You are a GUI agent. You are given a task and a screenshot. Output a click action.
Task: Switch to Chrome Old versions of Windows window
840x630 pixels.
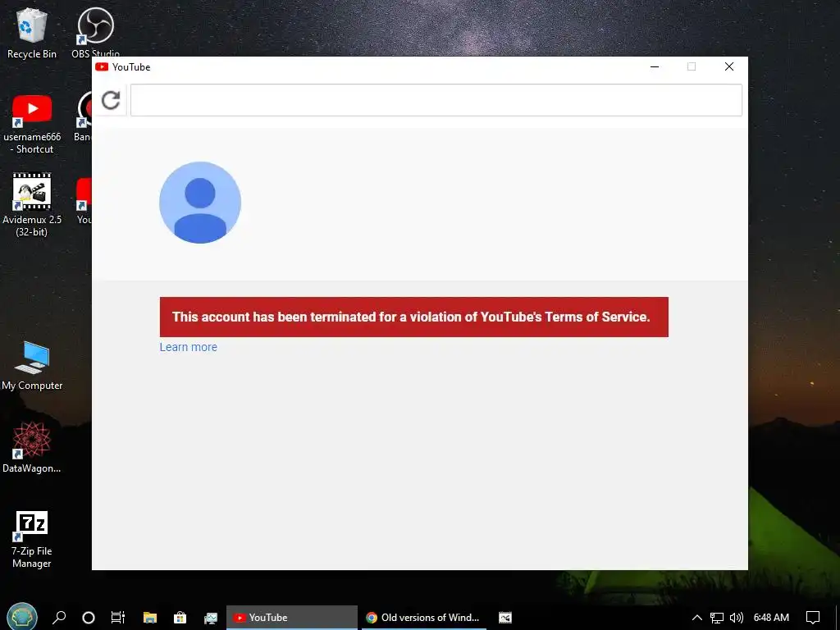click(424, 618)
